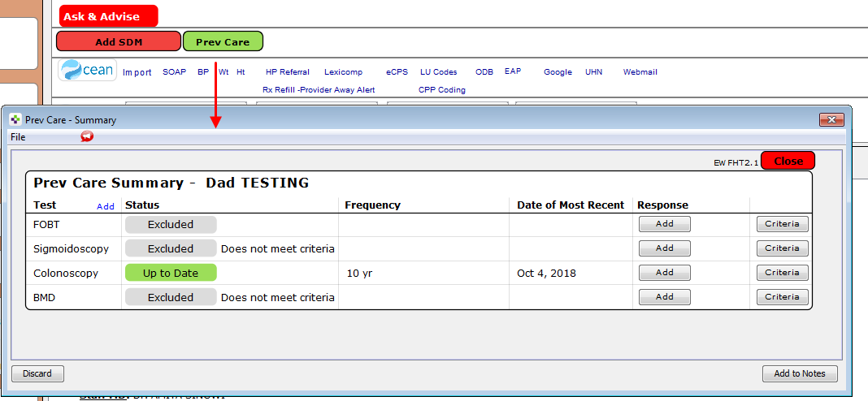The height and width of the screenshot is (401, 868).
Task: Open the Lexicomp link
Action: (x=343, y=72)
